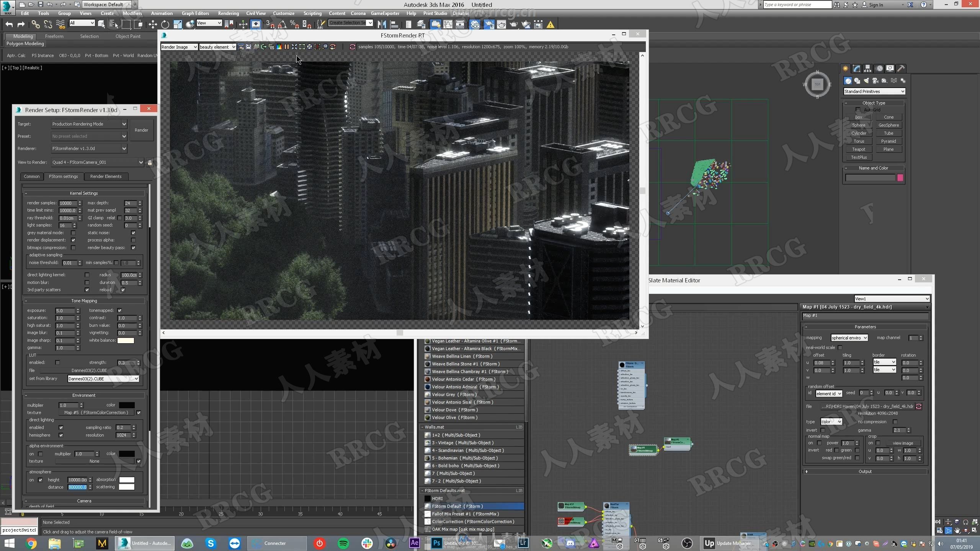Click the pink object color swatch
Viewport: 980px width, 551px height.
(x=900, y=178)
